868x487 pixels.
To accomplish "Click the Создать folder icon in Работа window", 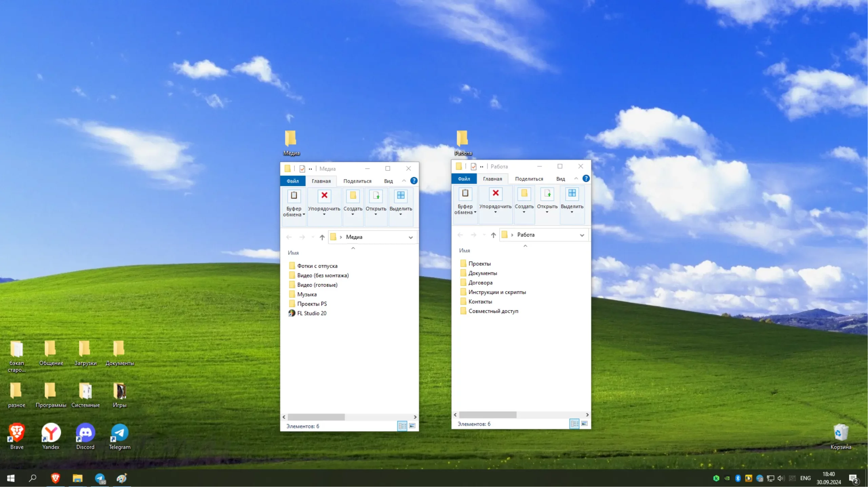I will click(524, 194).
